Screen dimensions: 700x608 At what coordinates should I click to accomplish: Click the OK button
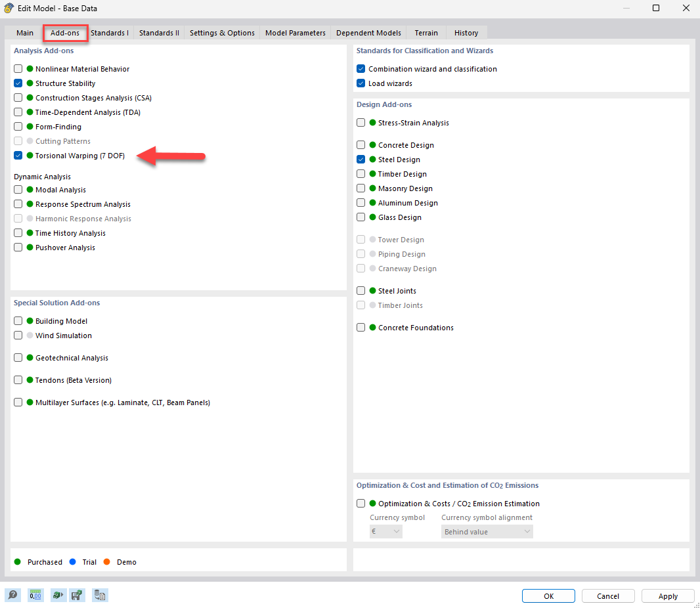point(548,596)
